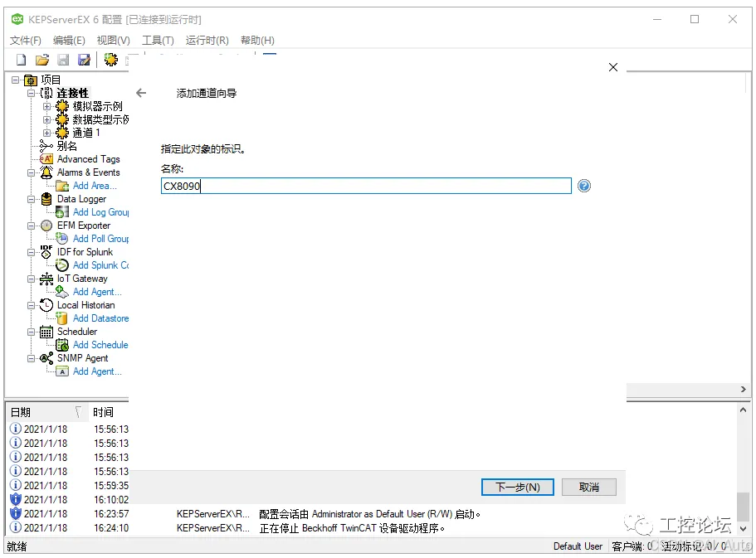The image size is (756, 558).
Task: Click the 下一步(N) button
Action: coord(517,488)
